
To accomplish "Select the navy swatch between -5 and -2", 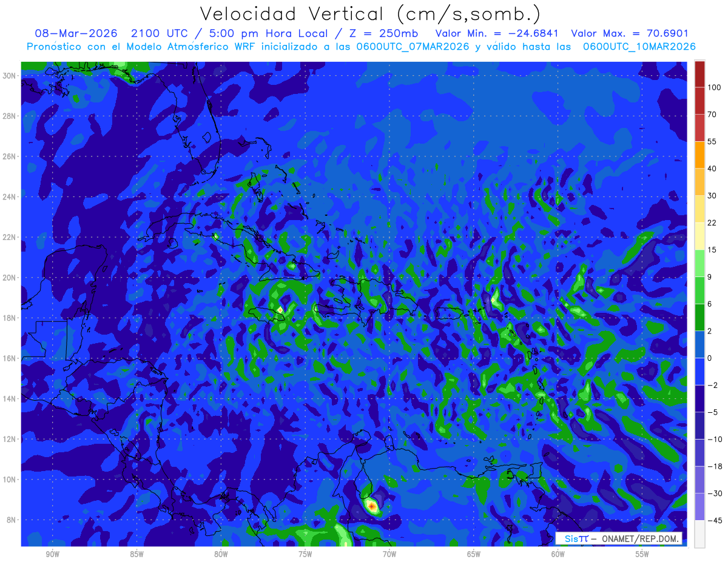I will (699, 398).
